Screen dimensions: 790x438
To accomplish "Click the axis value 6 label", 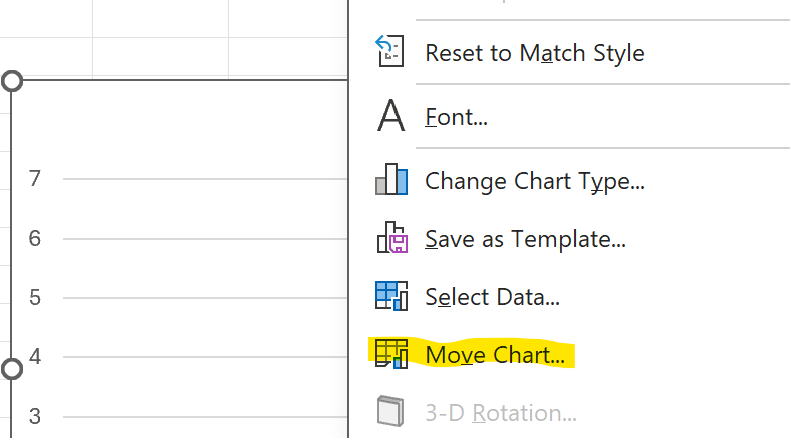I will point(35,238).
